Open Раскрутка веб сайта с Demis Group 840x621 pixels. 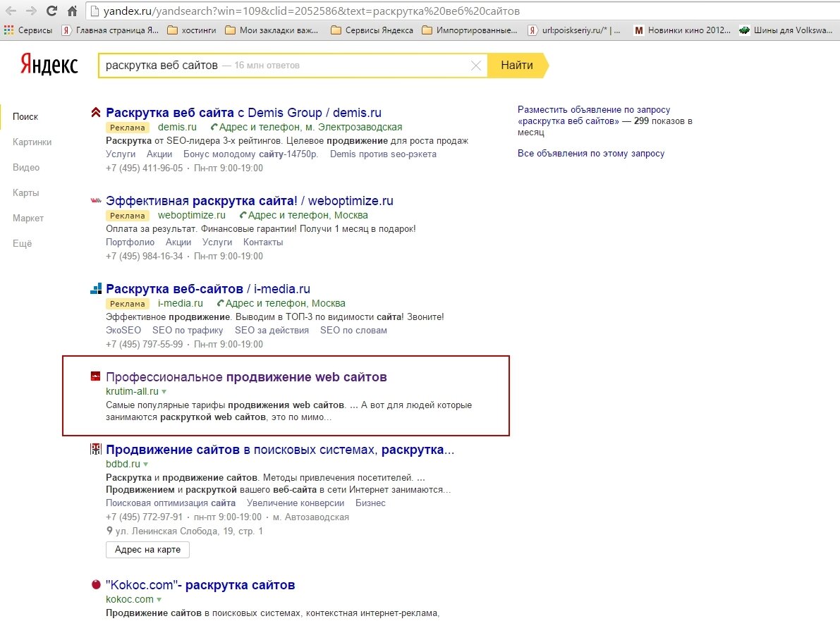pos(244,112)
